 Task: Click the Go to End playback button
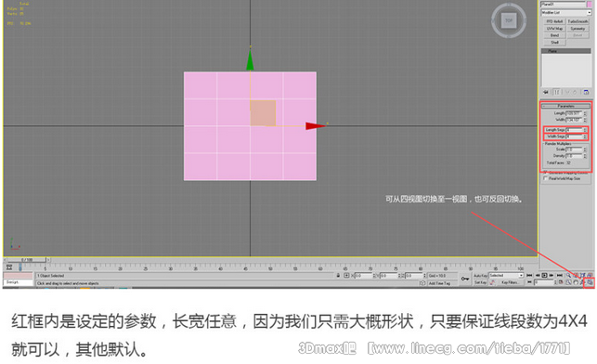pos(560,275)
